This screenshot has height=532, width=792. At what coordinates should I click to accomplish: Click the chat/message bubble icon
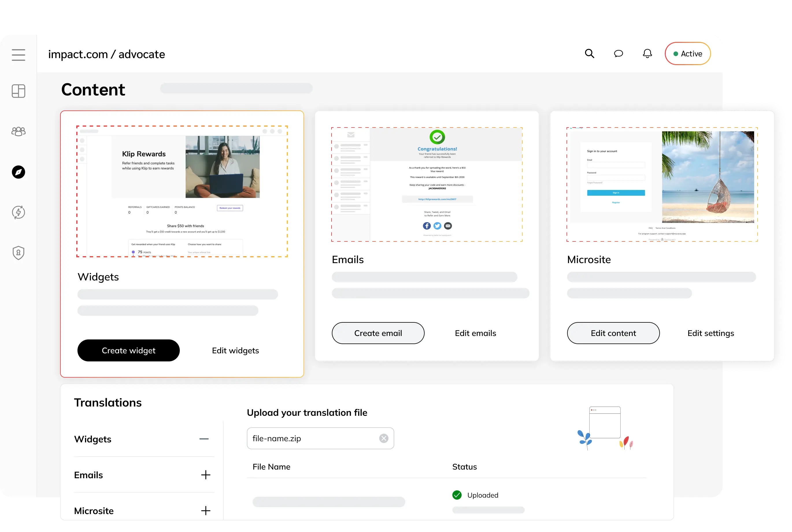click(x=619, y=53)
